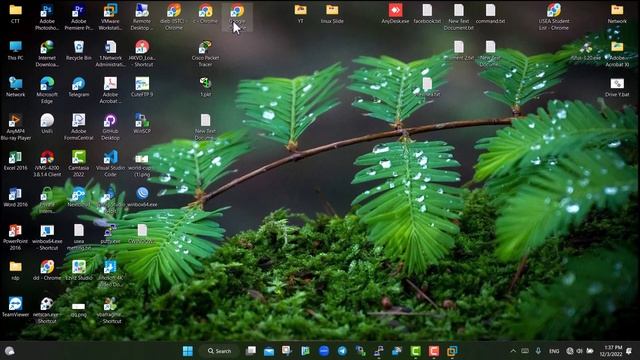Select AnyDesk.exe desktop icon
Viewport: 640px width, 360px height.
tap(395, 13)
